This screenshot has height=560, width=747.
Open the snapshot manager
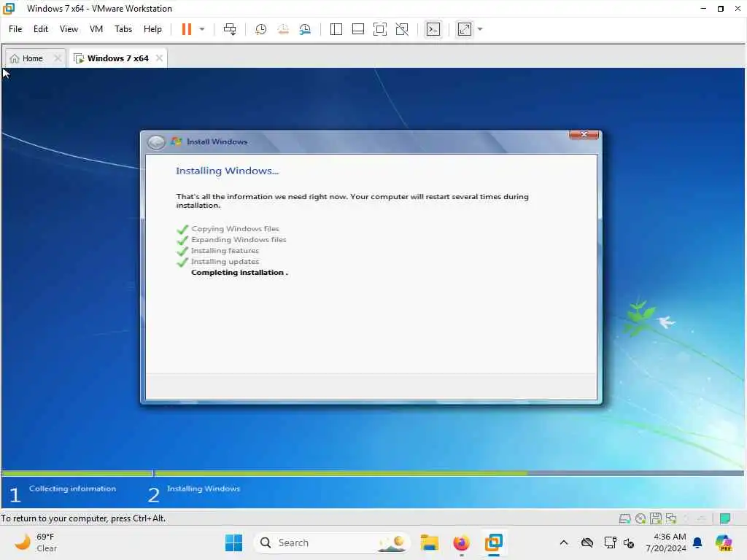coord(305,29)
